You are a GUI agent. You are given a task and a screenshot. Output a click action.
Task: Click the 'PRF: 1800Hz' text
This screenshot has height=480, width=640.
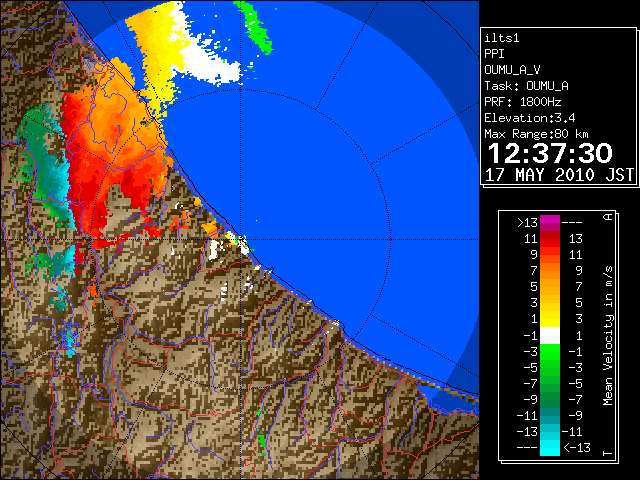[523, 102]
